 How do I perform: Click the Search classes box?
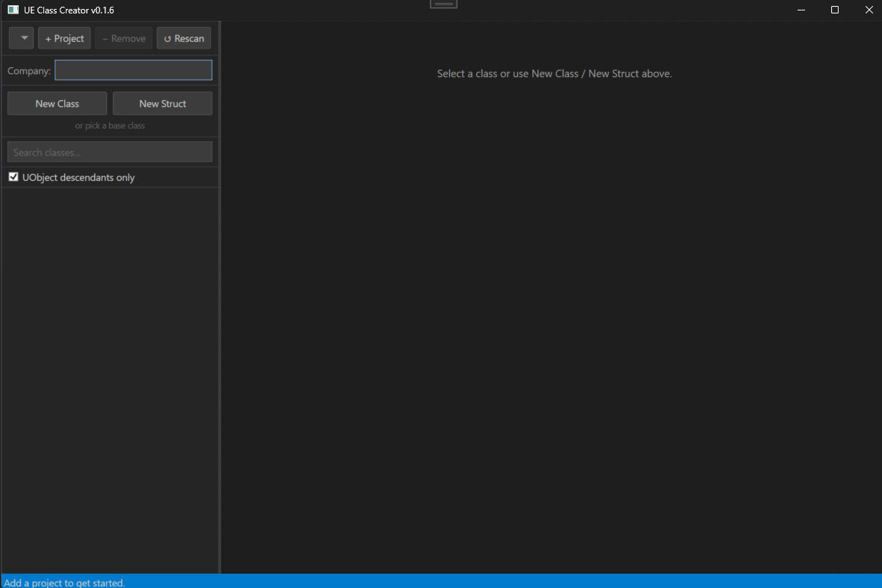point(110,152)
